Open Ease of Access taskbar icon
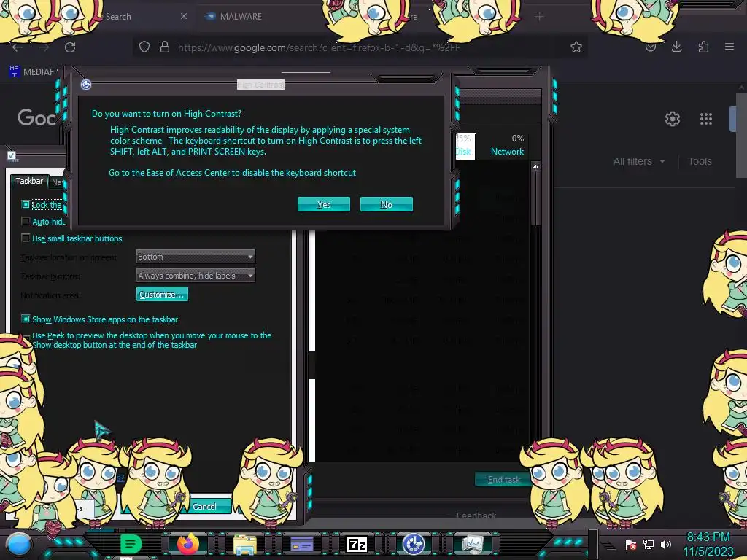The height and width of the screenshot is (560, 747). click(x=413, y=544)
